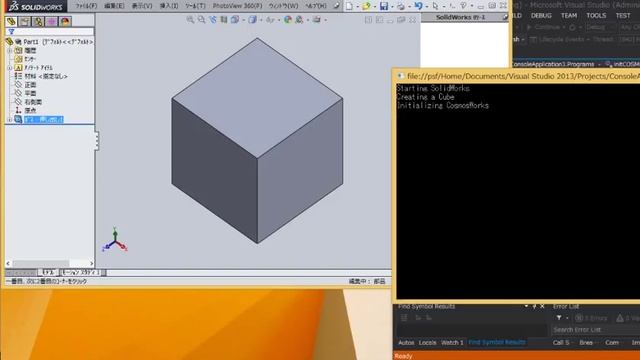Open TOOLS menu in Visual Studio

click(596, 16)
